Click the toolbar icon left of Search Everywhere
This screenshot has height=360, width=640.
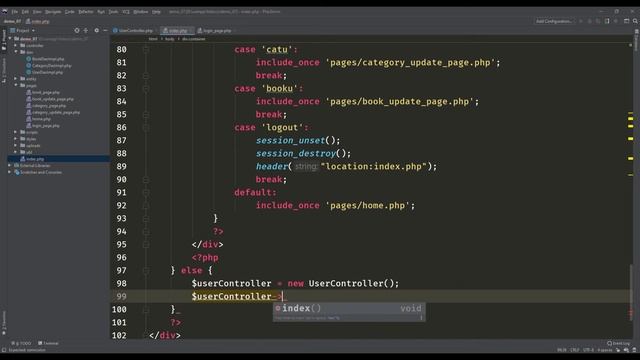coord(627,21)
